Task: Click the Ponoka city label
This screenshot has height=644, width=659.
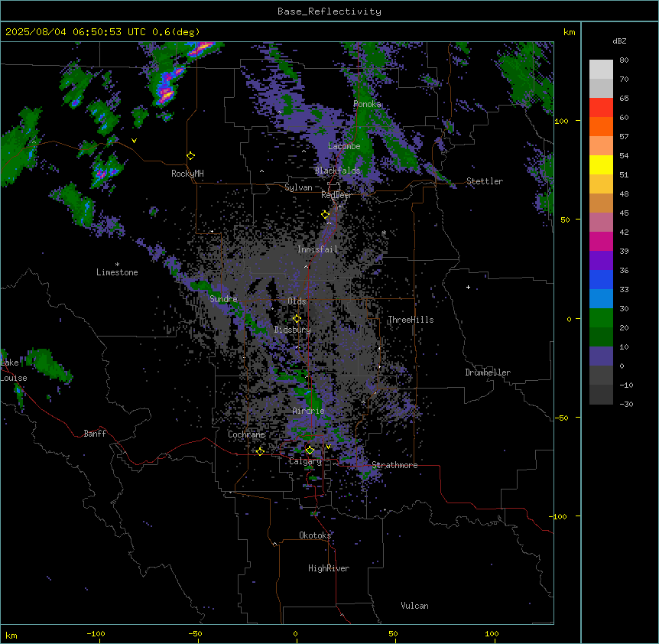Action: coord(367,104)
